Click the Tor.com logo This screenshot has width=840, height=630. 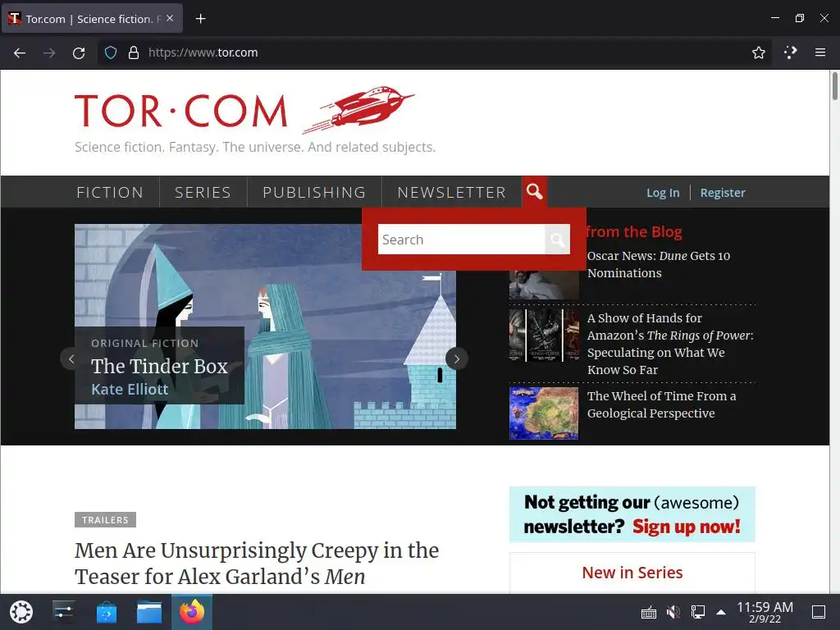click(181, 111)
